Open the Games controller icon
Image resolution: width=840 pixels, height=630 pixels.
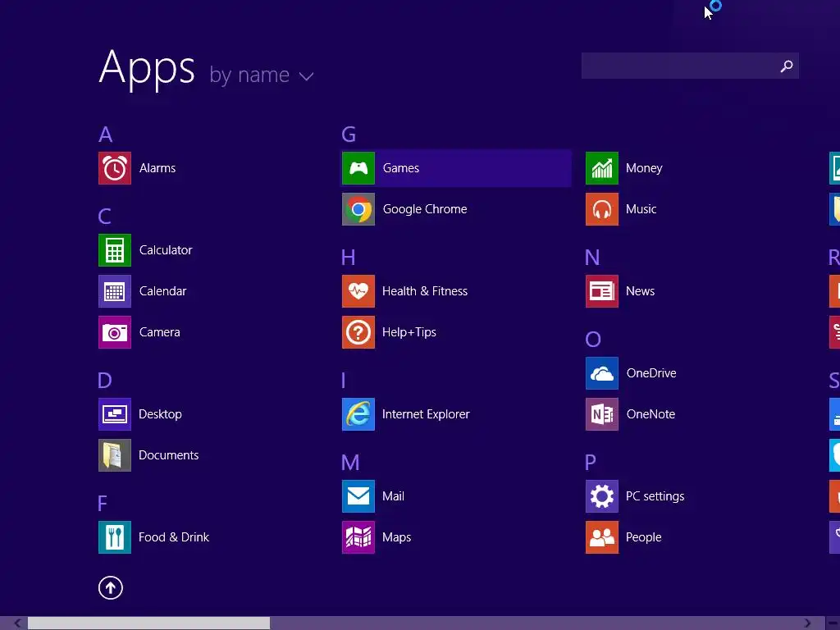[x=358, y=168]
